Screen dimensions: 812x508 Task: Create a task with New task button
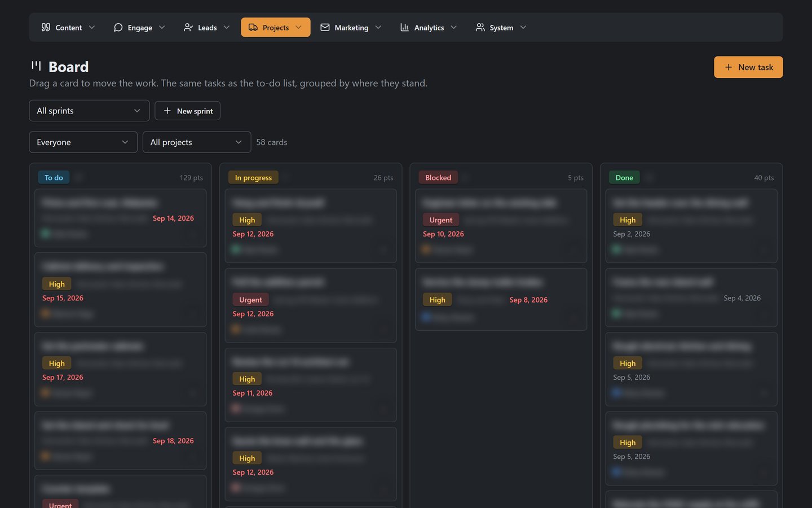pos(748,67)
